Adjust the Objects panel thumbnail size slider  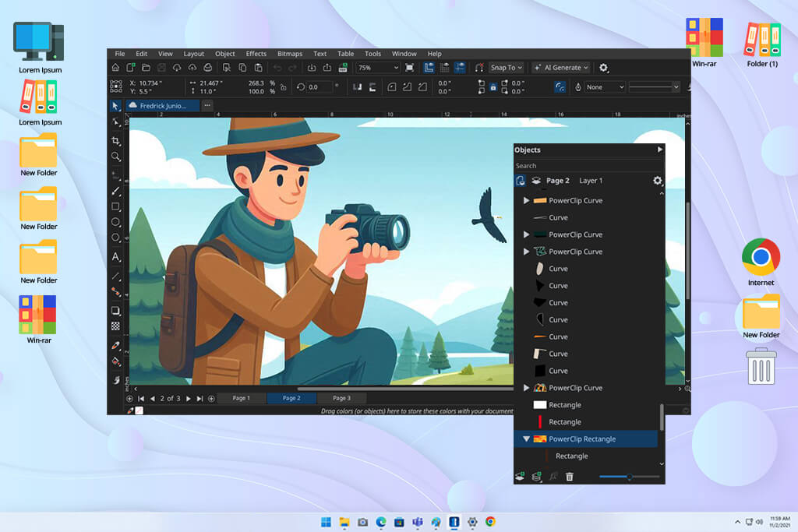tap(630, 477)
